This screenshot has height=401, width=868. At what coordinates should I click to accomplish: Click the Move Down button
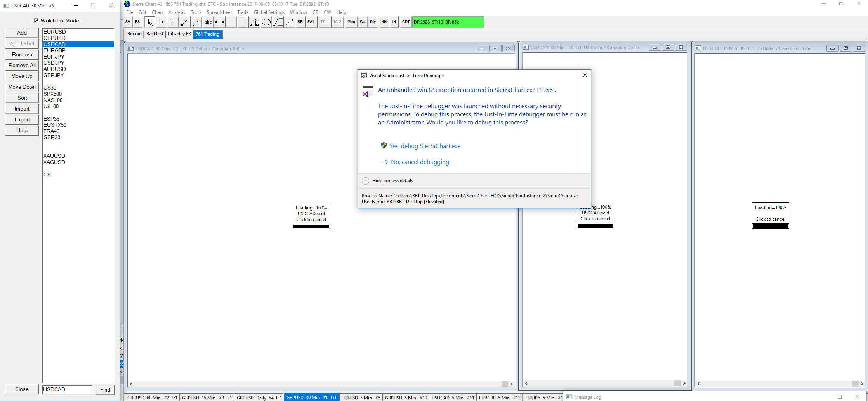[x=22, y=87]
